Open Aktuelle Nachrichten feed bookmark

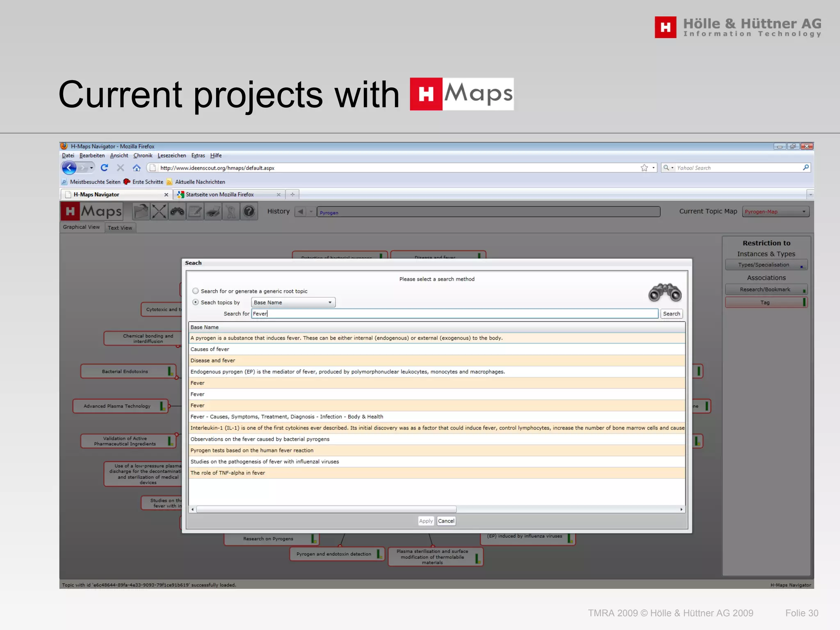[x=196, y=182]
